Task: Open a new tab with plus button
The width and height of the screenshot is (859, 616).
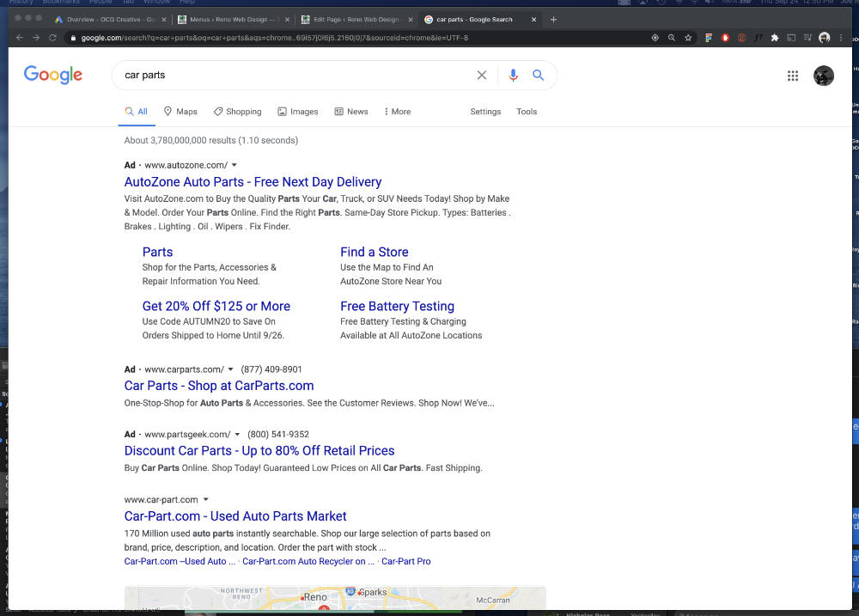Action: (553, 19)
